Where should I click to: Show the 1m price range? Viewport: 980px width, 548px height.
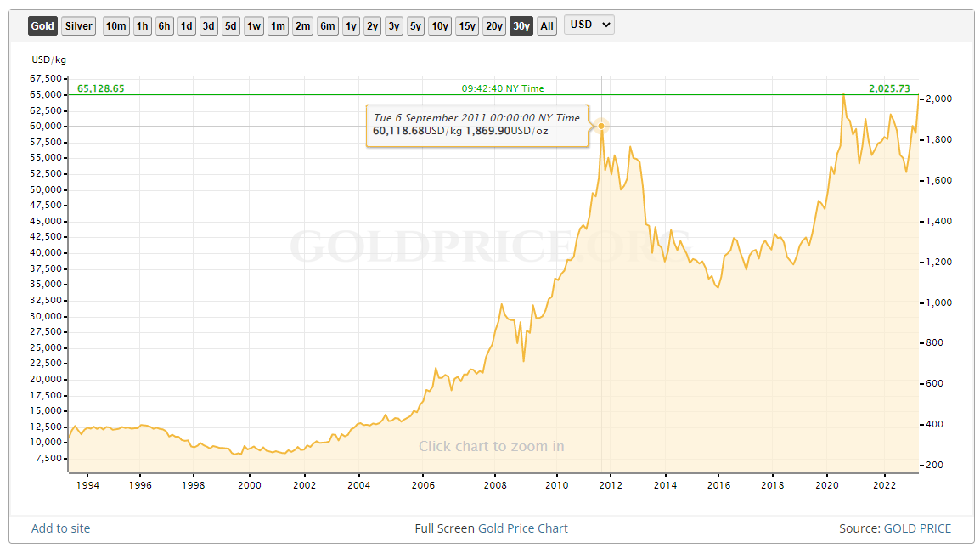(279, 26)
